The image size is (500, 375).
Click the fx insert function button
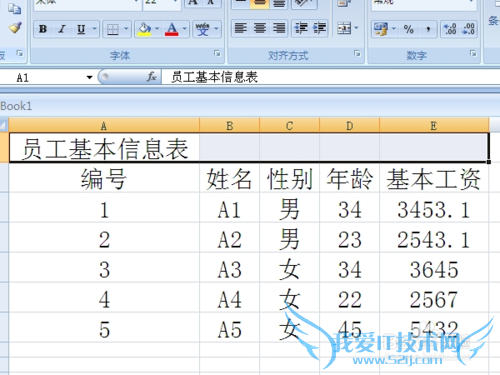click(x=152, y=77)
